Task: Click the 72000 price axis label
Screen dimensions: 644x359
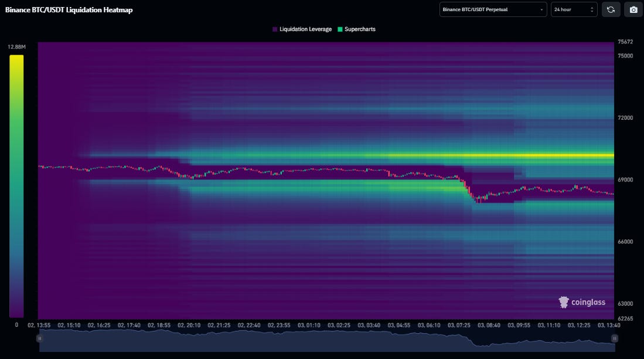Action: coord(625,117)
